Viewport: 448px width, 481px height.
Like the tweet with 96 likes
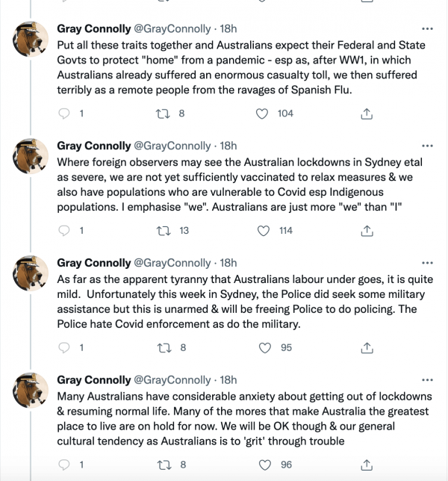(265, 465)
